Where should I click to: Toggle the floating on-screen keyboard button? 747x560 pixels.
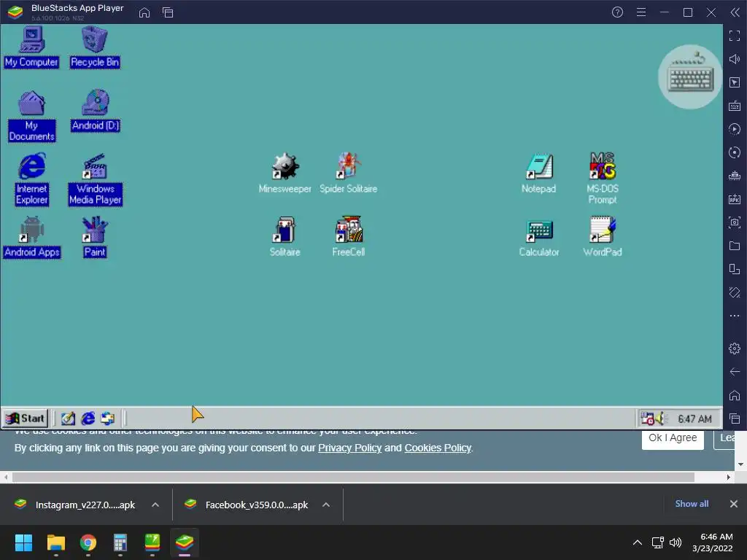690,77
